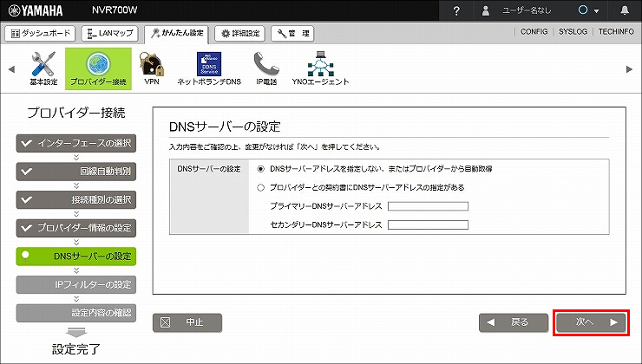Open the ダッシュボード tab
Screen dimensions: 642x364
point(40,33)
